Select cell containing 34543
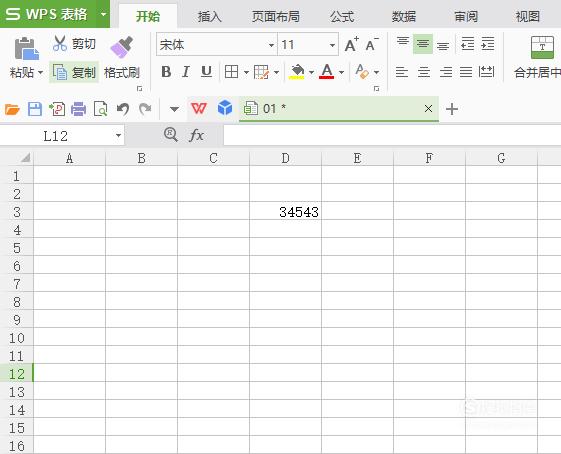Image resolution: width=561 pixels, height=454 pixels. click(x=286, y=211)
